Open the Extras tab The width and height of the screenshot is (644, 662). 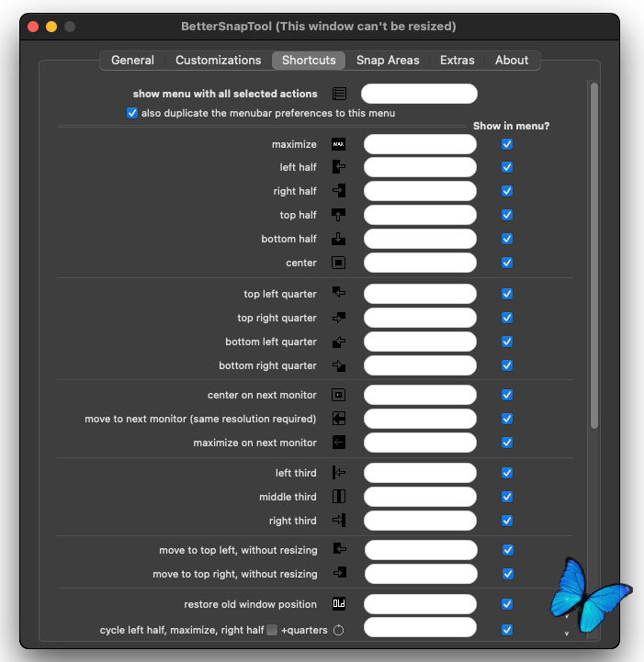457,61
